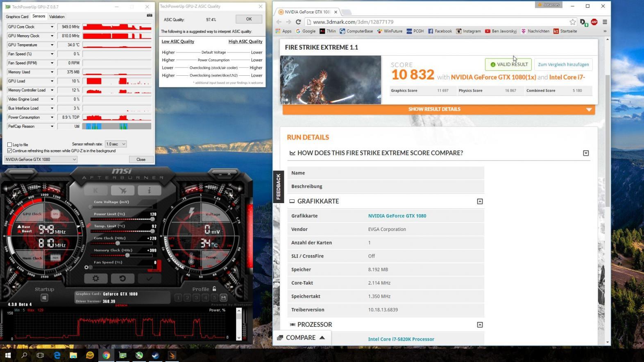The height and width of the screenshot is (362, 644).
Task: Expand the Compare bar at page bottom
Action: point(302,337)
